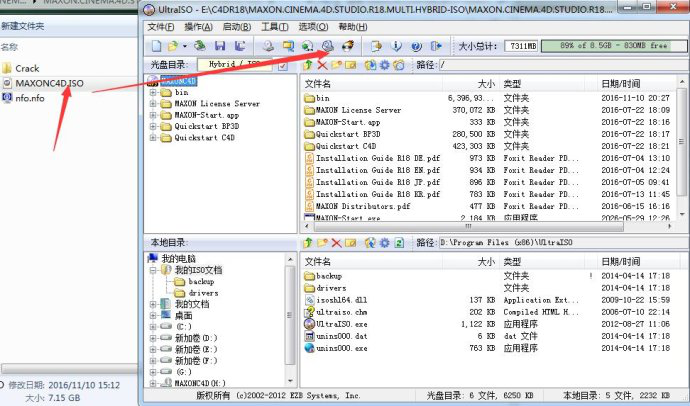
Task: Click the green Up arrow in local toolbar
Action: pyautogui.click(x=308, y=243)
